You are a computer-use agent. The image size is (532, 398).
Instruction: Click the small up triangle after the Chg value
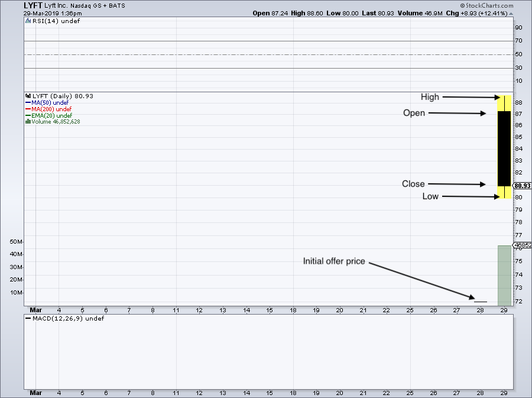(x=511, y=14)
